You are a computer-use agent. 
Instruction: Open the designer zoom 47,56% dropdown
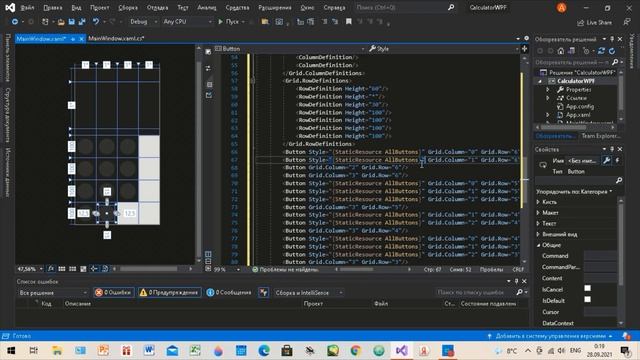point(30,269)
